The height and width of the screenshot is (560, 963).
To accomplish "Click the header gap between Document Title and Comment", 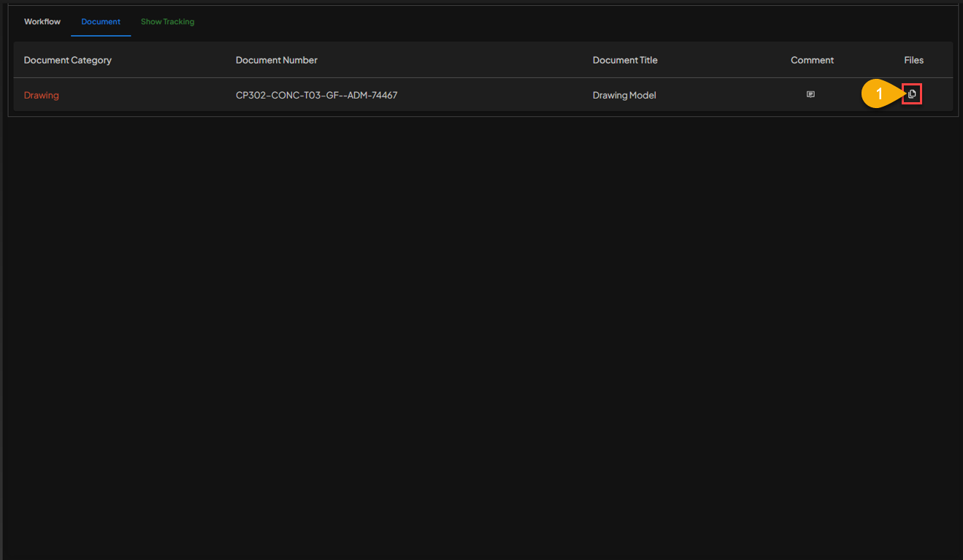I will pos(723,60).
